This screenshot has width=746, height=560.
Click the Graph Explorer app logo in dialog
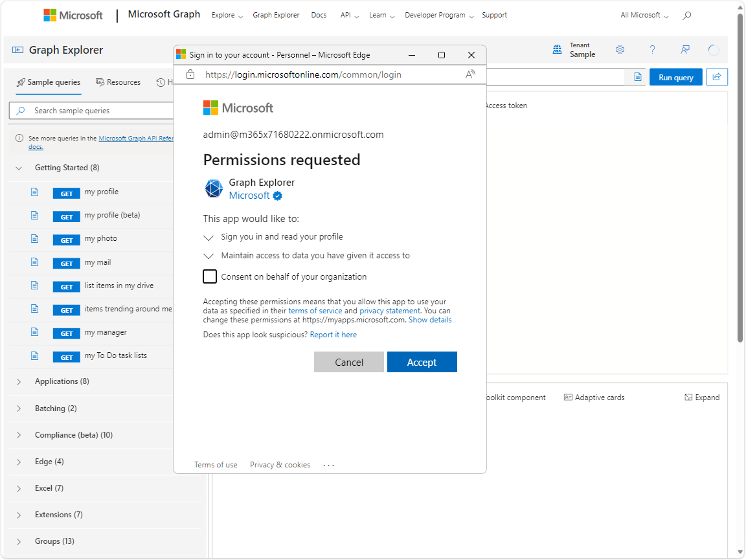pyautogui.click(x=214, y=188)
